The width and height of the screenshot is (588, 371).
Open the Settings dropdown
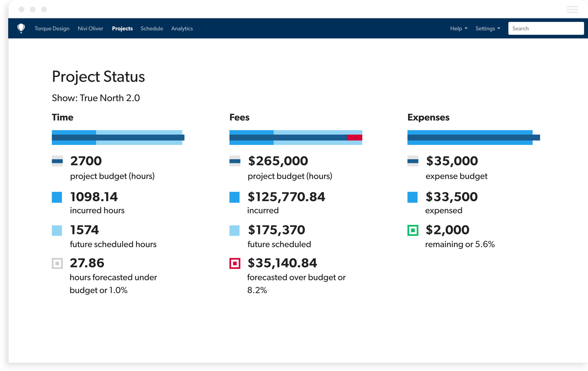point(487,28)
